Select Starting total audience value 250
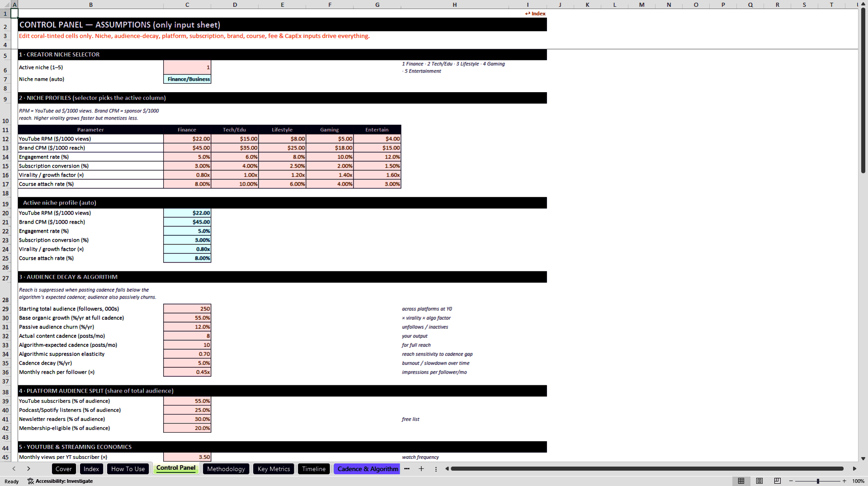868x486 pixels. [187, 309]
